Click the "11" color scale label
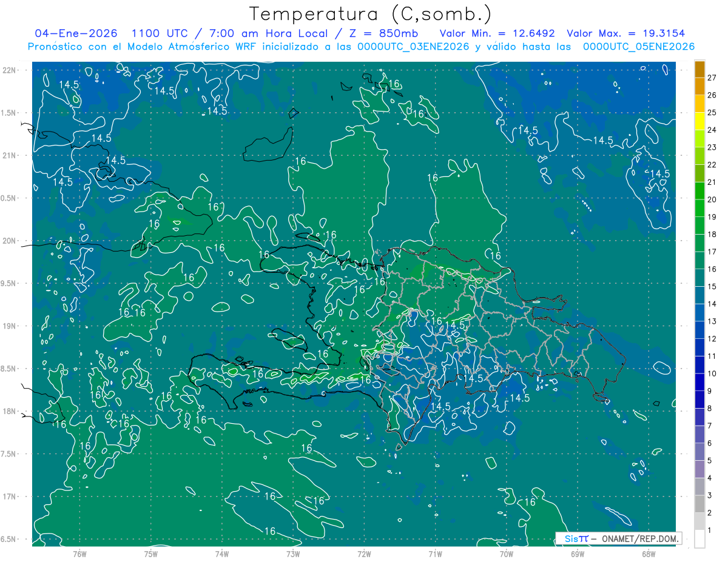The height and width of the screenshot is (562, 728). point(712,356)
